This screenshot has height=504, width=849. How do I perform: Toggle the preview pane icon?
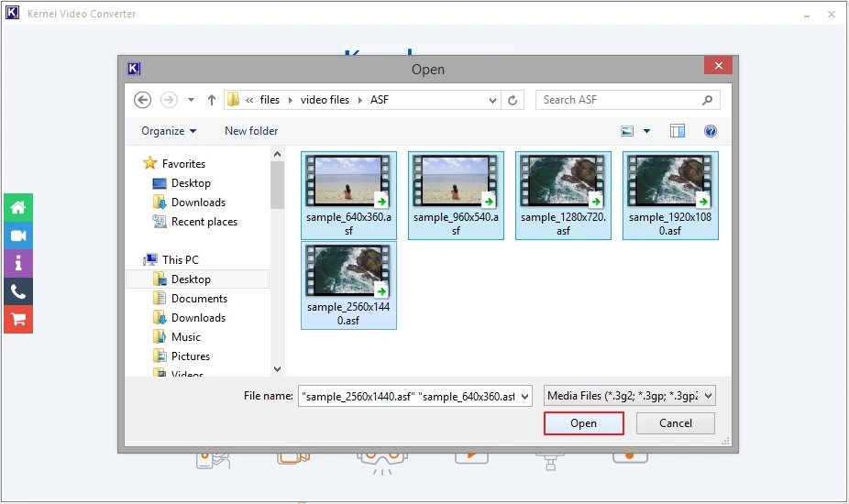678,131
